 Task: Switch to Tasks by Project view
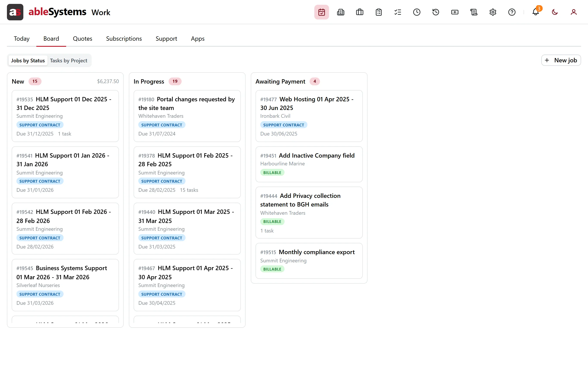[x=69, y=61]
